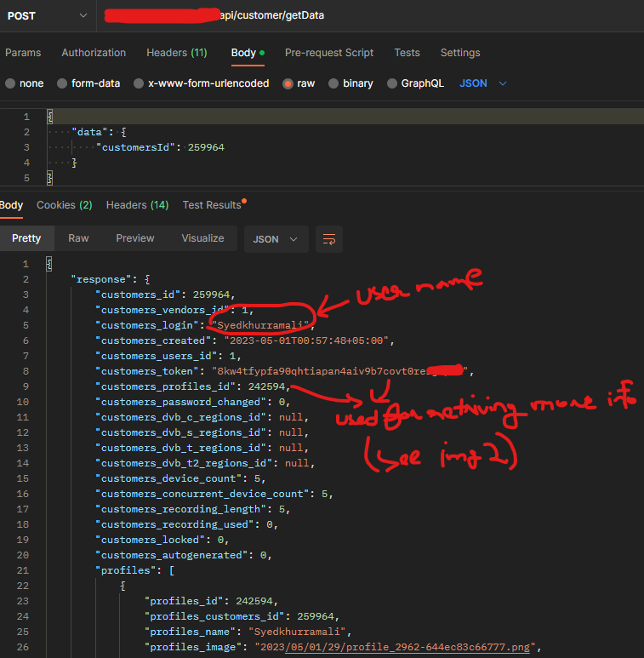This screenshot has width=644, height=658.
Task: Click the profiles_name value Syedkhurramali
Action: [297, 632]
